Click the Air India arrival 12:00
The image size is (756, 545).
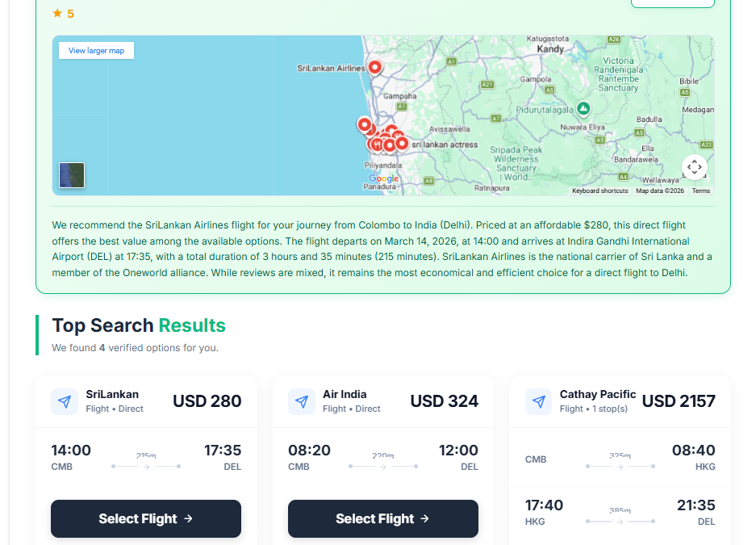click(458, 451)
